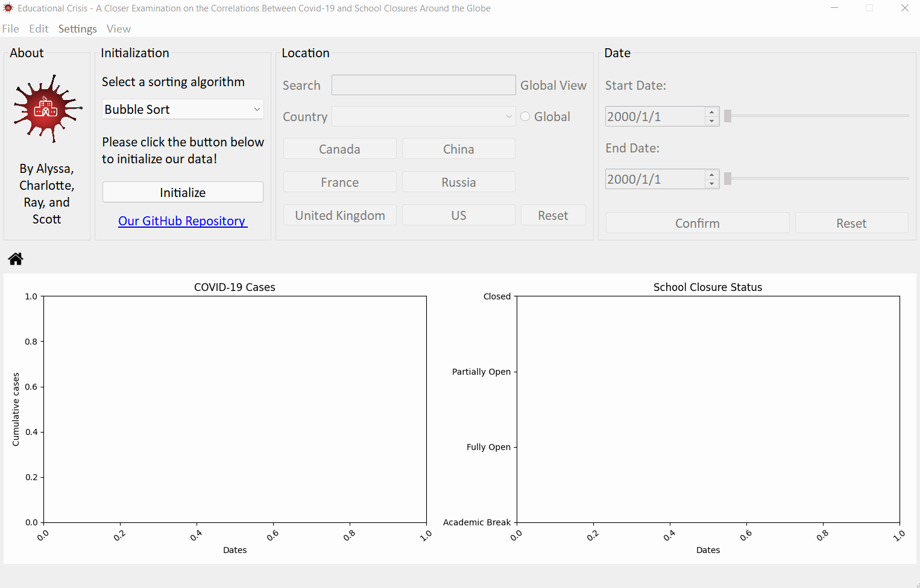920x588 pixels.
Task: Click the COVID-19 Cases plot area
Action: (x=235, y=409)
